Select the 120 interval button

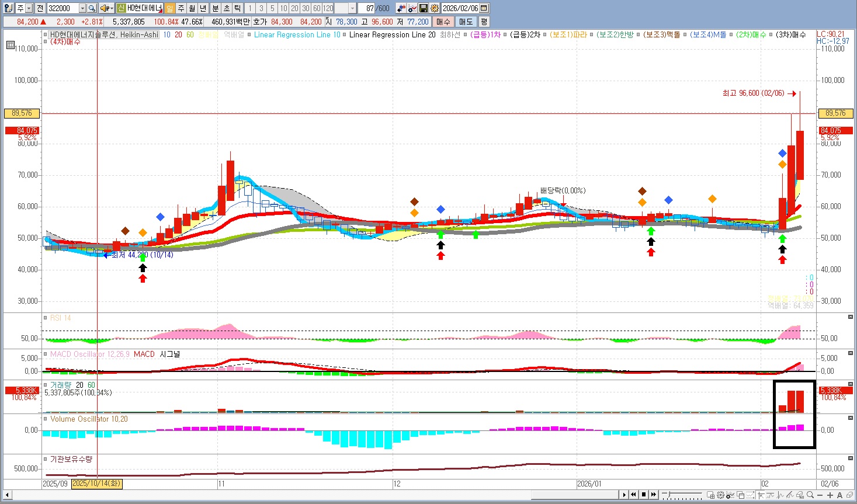tap(328, 8)
